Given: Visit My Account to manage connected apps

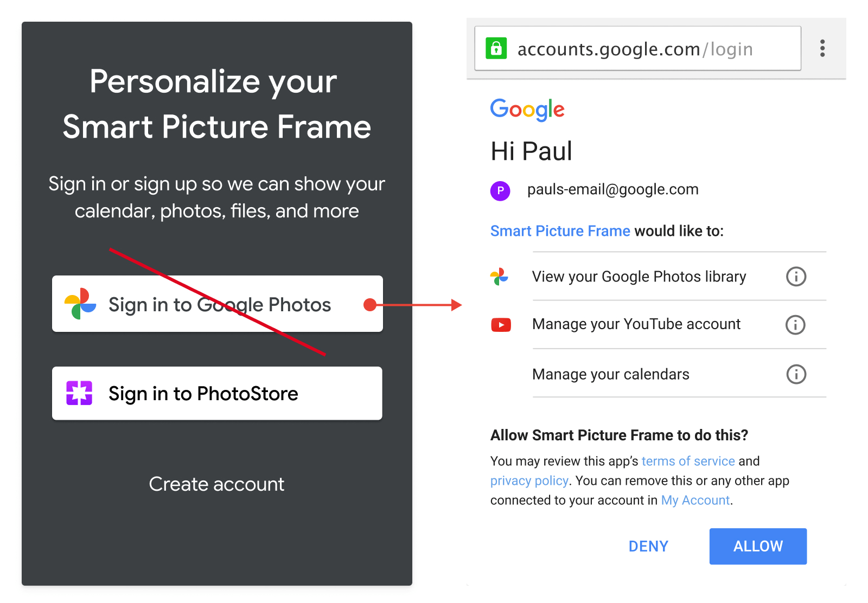Looking at the screenshot, I should pos(694,500).
